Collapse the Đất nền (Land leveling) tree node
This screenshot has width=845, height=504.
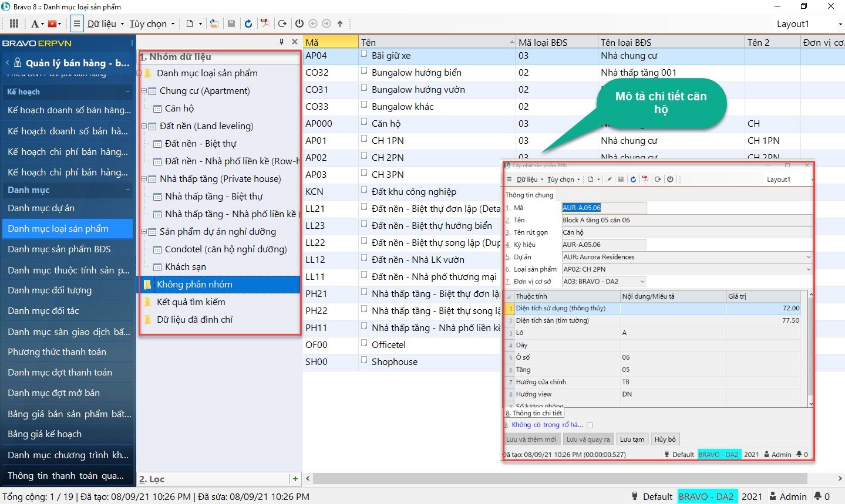(x=144, y=126)
